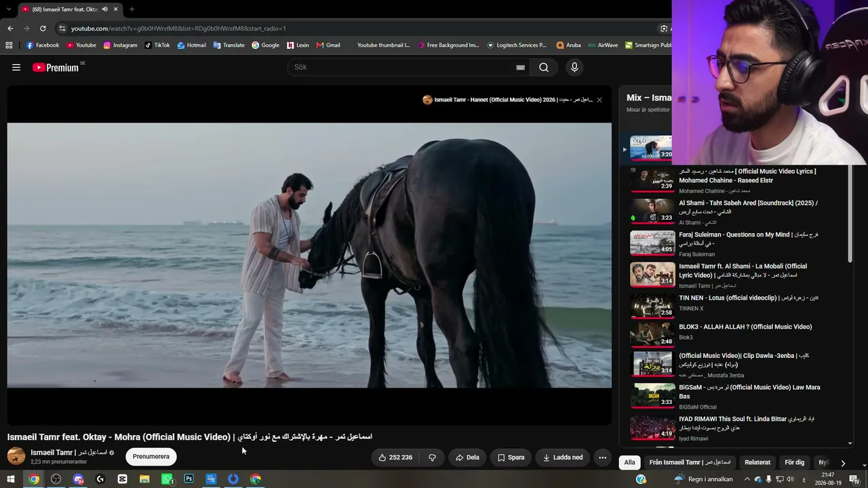Open the Youtube bookmark
The width and height of the screenshot is (868, 488).
(81, 45)
